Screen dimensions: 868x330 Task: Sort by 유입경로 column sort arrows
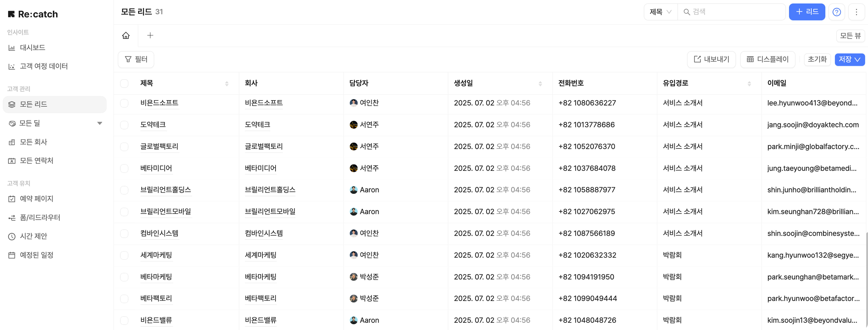click(749, 83)
